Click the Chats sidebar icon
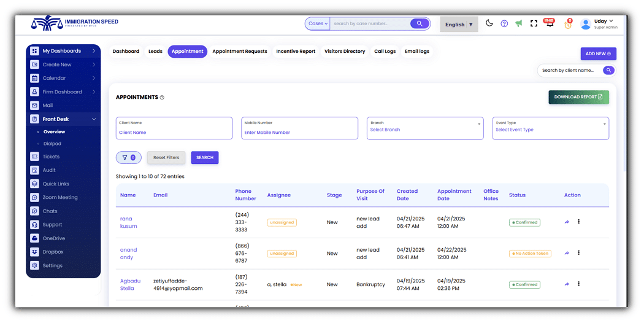Viewport: 644px width, 323px height. pyautogui.click(x=34, y=211)
